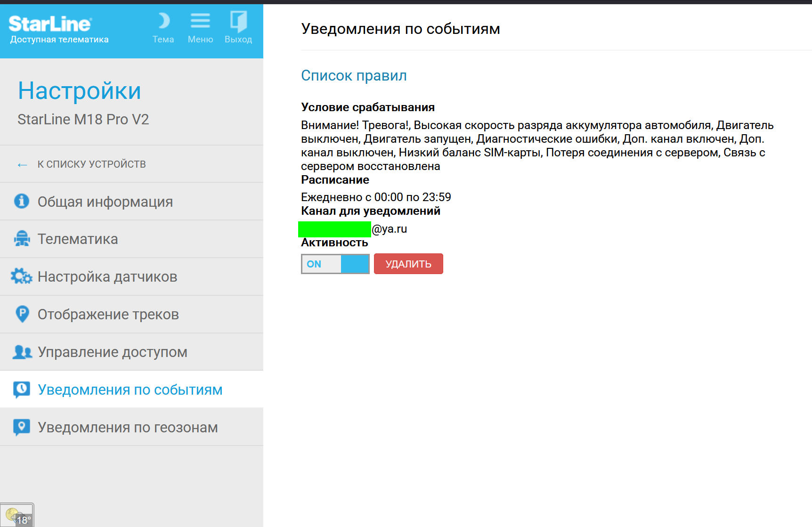
Task: Open Общая информация menu item
Action: click(x=131, y=202)
